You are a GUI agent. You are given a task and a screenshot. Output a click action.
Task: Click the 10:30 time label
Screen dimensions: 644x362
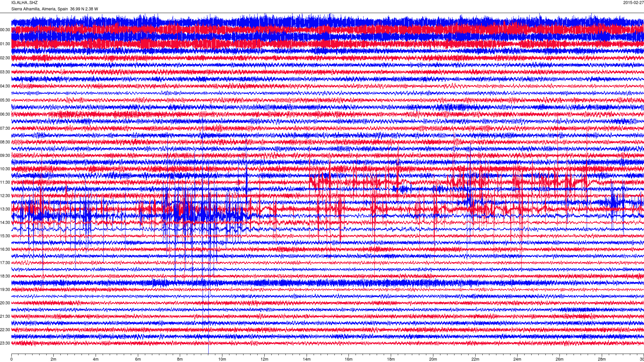click(x=5, y=169)
